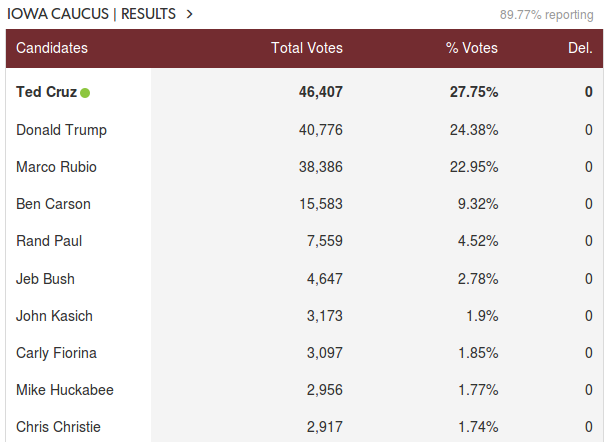Select Mike Huckabee candidate name

click(65, 390)
